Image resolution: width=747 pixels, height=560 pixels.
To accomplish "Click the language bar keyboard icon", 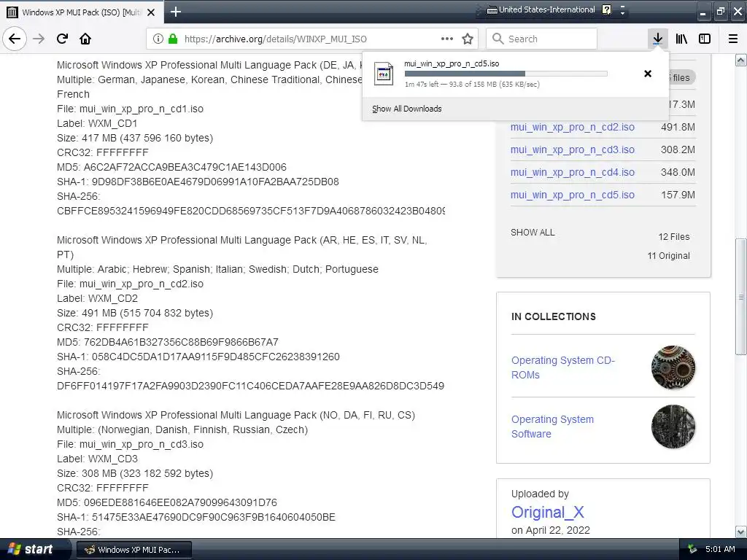I will 492,10.
